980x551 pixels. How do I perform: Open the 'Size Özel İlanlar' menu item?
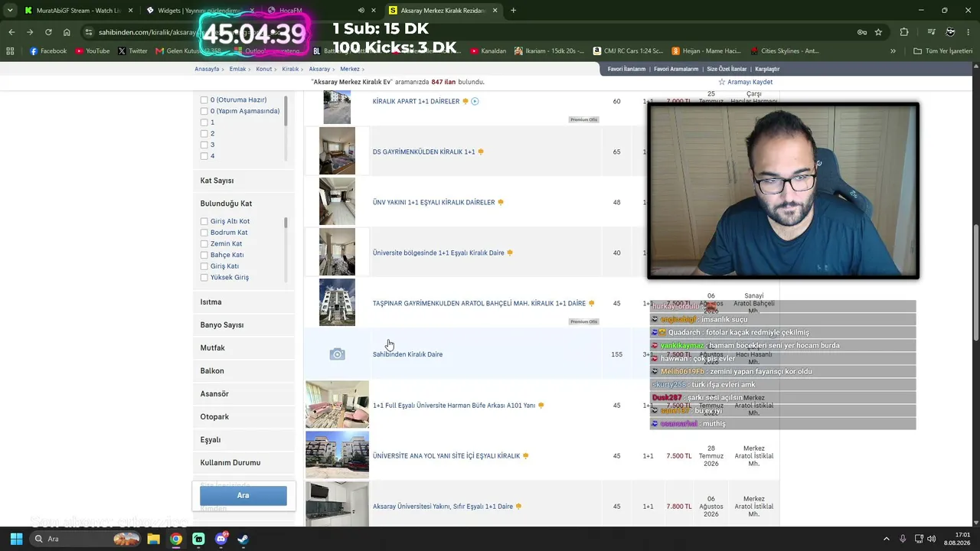727,69
